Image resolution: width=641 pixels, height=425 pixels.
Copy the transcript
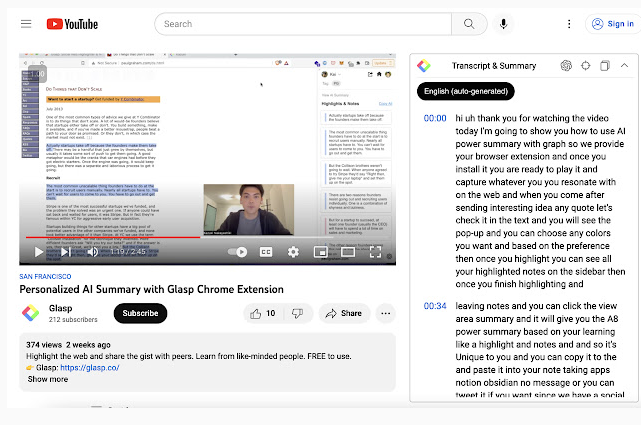pos(605,65)
